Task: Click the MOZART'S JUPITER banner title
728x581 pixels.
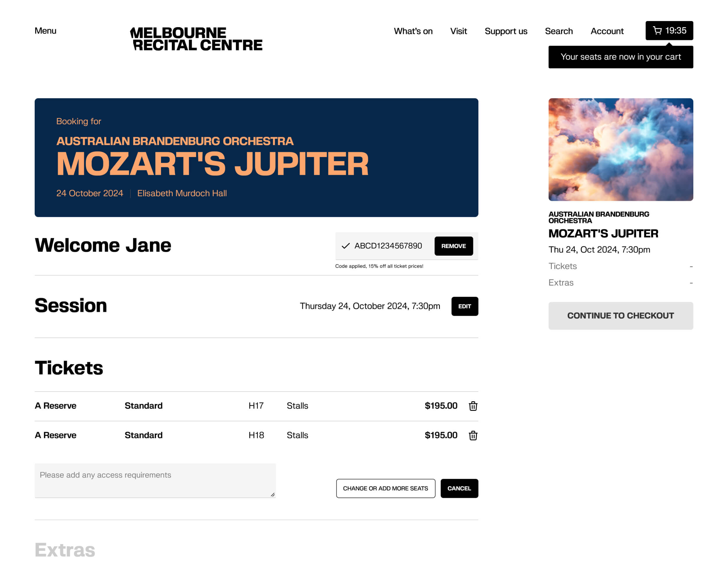Action: pyautogui.click(x=212, y=164)
